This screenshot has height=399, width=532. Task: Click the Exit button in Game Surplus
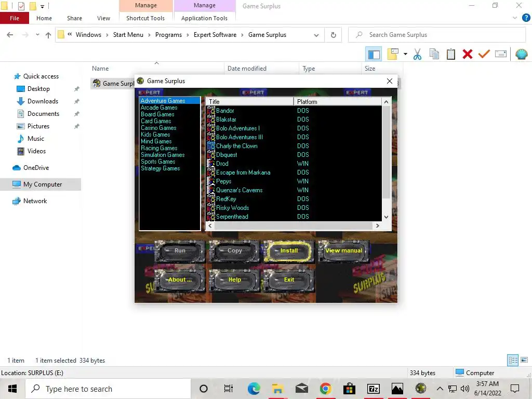[x=289, y=280]
